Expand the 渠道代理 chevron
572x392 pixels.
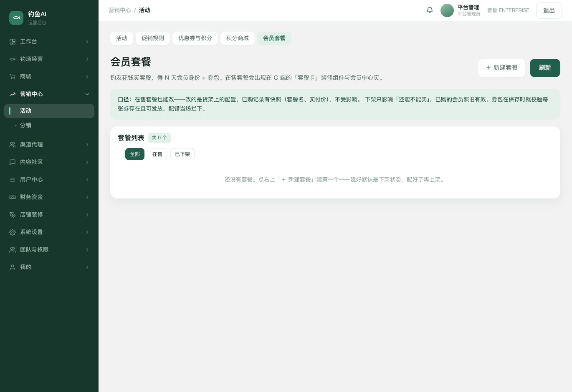[x=87, y=145]
